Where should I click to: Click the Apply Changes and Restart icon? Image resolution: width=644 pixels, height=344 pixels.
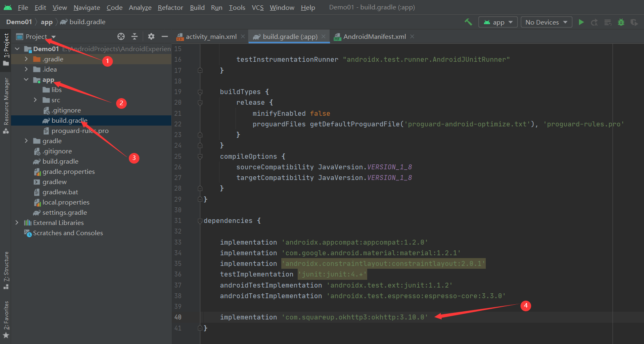pyautogui.click(x=595, y=22)
